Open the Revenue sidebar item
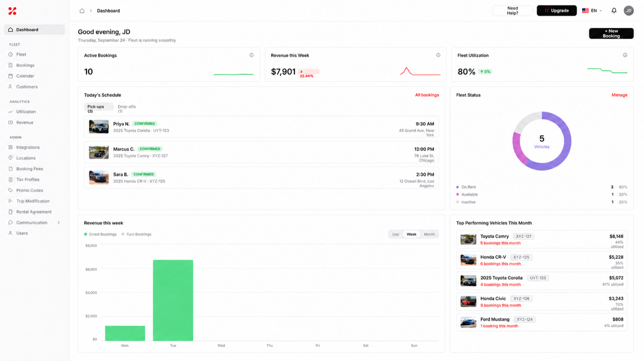 pos(34,122)
